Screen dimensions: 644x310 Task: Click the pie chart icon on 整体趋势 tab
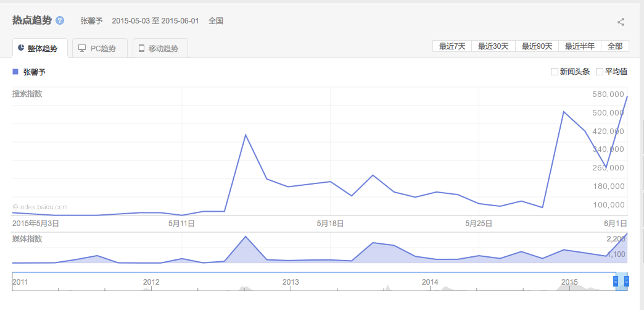tap(21, 48)
